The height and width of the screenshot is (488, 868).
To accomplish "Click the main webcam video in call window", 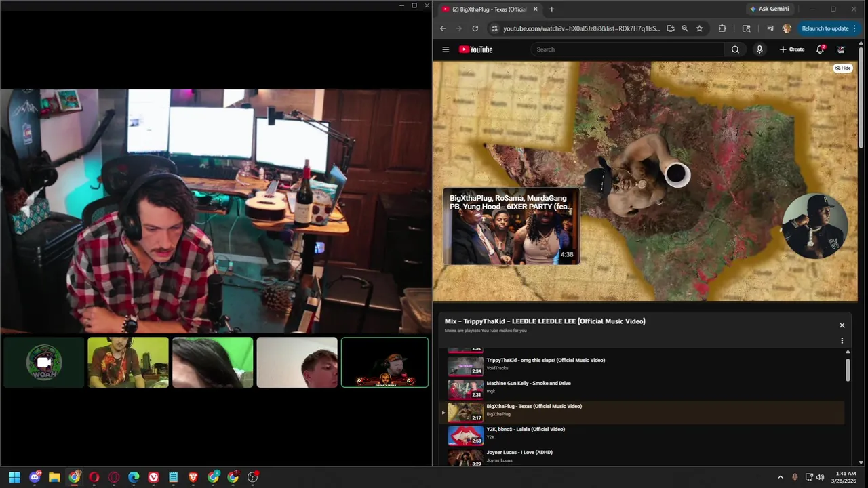I will point(215,211).
